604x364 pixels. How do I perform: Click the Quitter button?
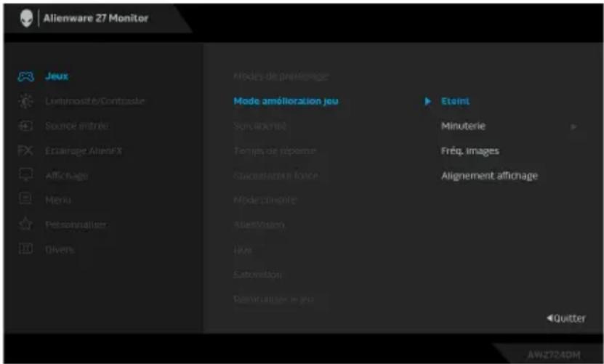pyautogui.click(x=566, y=318)
